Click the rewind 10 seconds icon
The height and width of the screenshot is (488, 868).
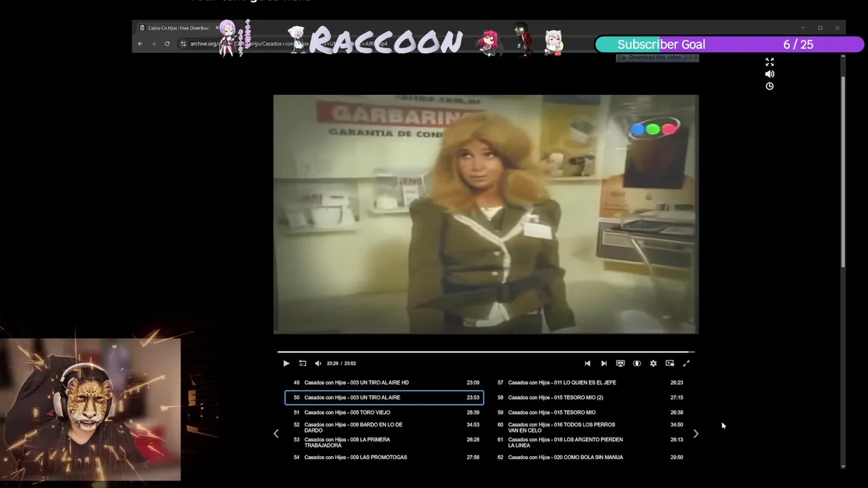click(x=302, y=363)
